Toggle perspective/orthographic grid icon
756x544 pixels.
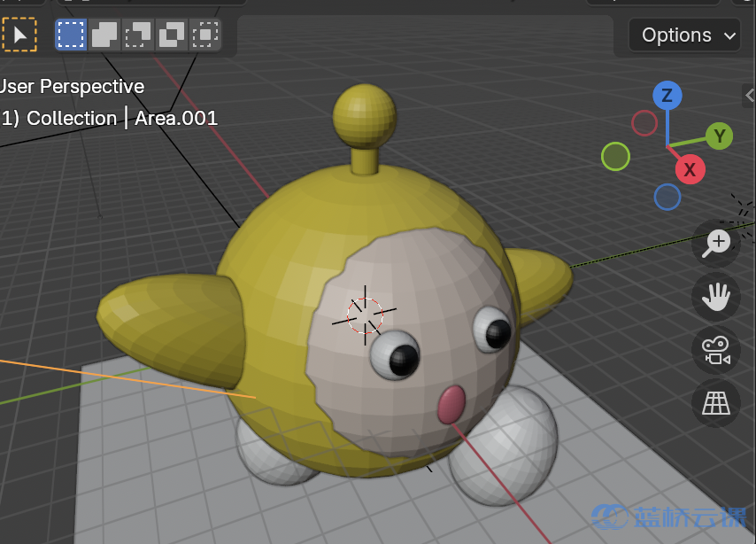click(715, 403)
